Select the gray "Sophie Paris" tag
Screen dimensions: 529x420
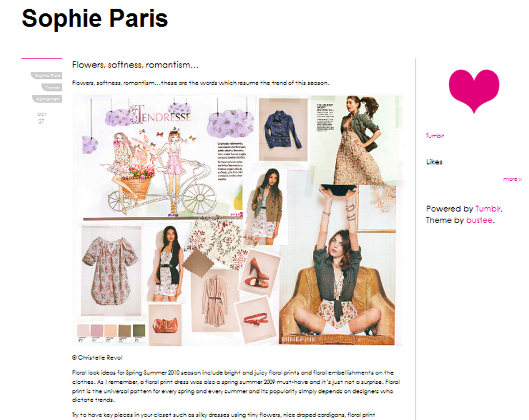[47, 75]
